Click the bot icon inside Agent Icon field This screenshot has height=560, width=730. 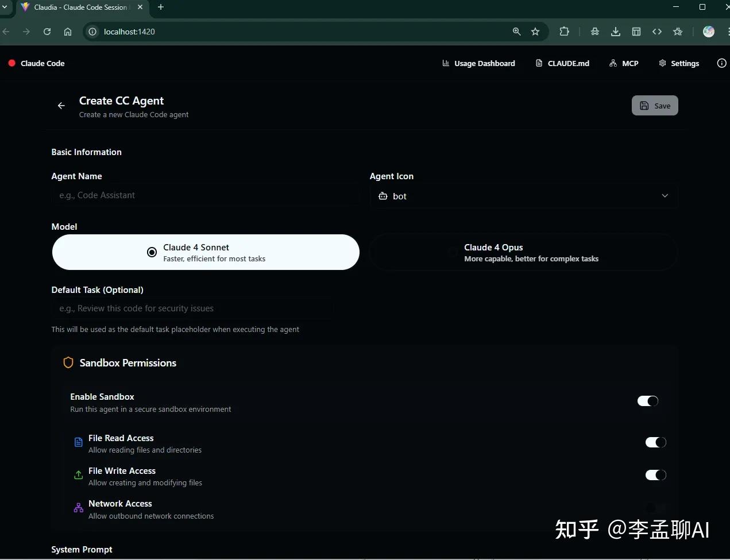click(x=383, y=196)
